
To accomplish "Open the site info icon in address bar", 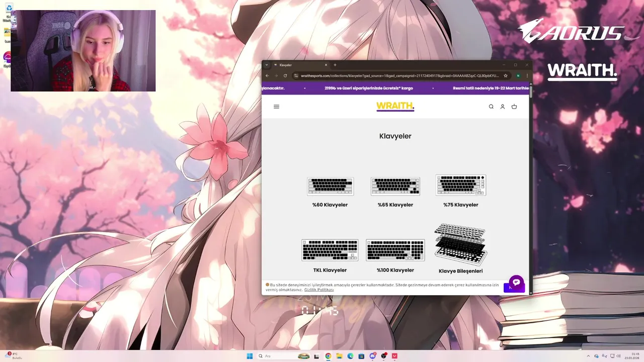I will click(297, 75).
